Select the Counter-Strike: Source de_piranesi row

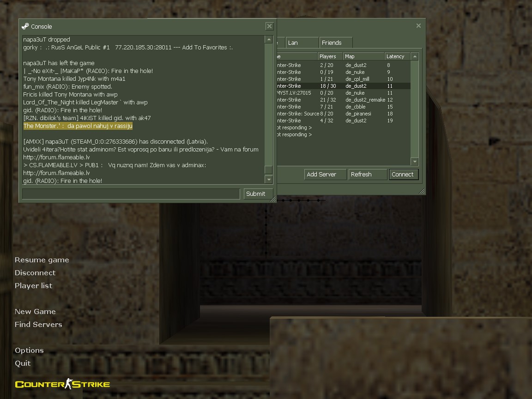(344, 114)
